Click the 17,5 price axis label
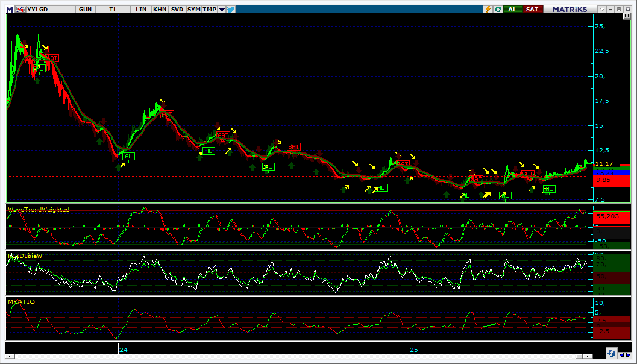Image resolution: width=637 pixels, height=364 pixels. point(602,101)
